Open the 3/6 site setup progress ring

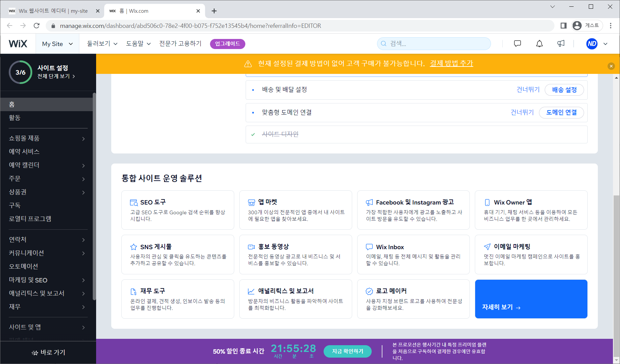pos(20,72)
